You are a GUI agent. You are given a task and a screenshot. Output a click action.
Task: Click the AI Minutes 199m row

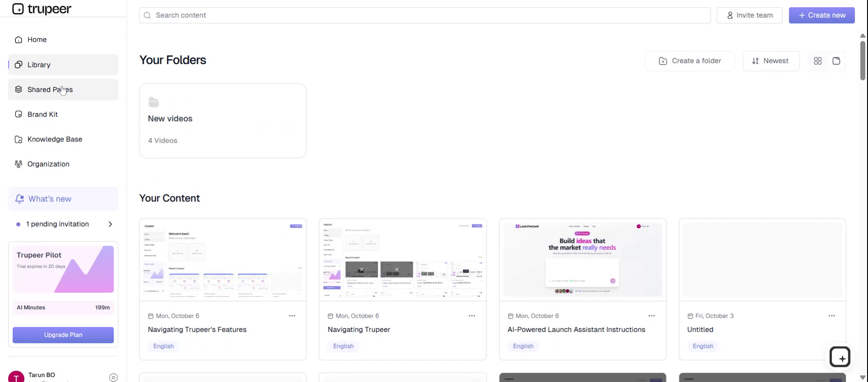[63, 307]
